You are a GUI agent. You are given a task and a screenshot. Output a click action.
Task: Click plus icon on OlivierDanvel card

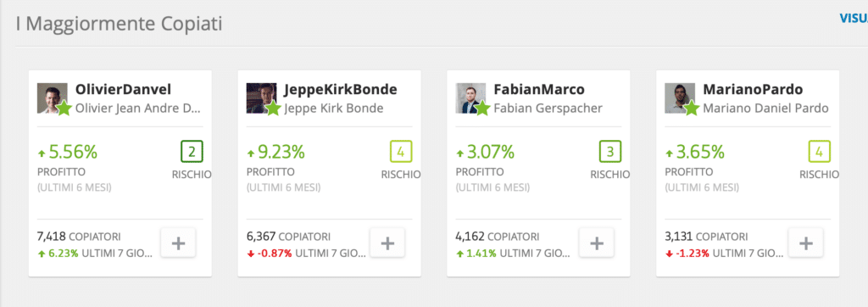coord(178,243)
